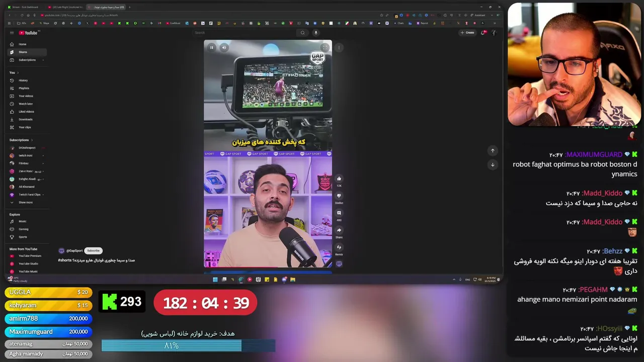Open the taskbar clock
Viewport: 644px width, 362px height.
(491, 280)
